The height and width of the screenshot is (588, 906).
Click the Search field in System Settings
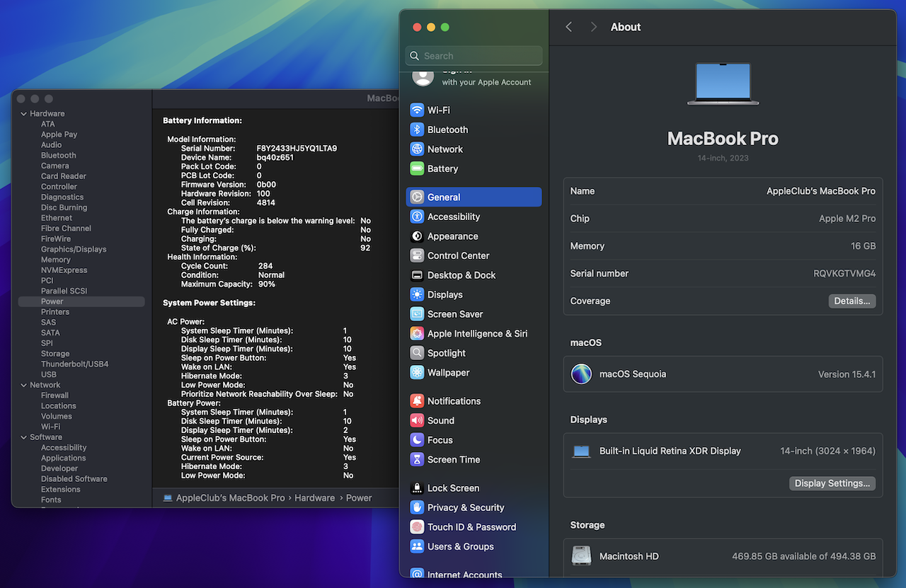point(474,56)
